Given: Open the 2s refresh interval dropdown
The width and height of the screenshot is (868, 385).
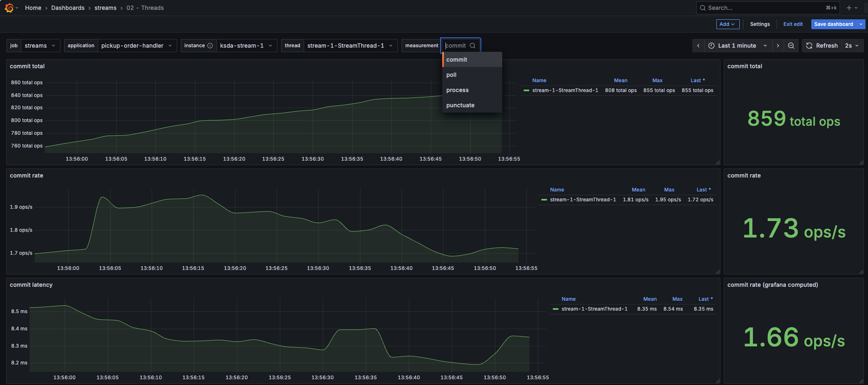Looking at the screenshot, I should [852, 46].
